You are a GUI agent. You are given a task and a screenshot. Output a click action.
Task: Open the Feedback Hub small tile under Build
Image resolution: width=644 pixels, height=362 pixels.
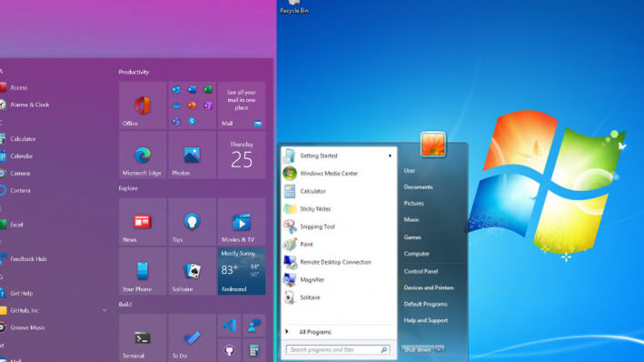point(253,326)
